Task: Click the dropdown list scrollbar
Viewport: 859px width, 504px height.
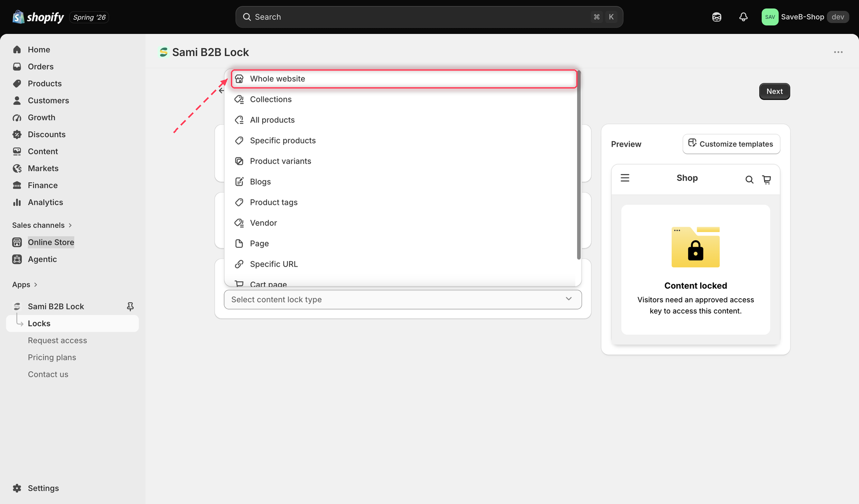Action: (x=578, y=165)
